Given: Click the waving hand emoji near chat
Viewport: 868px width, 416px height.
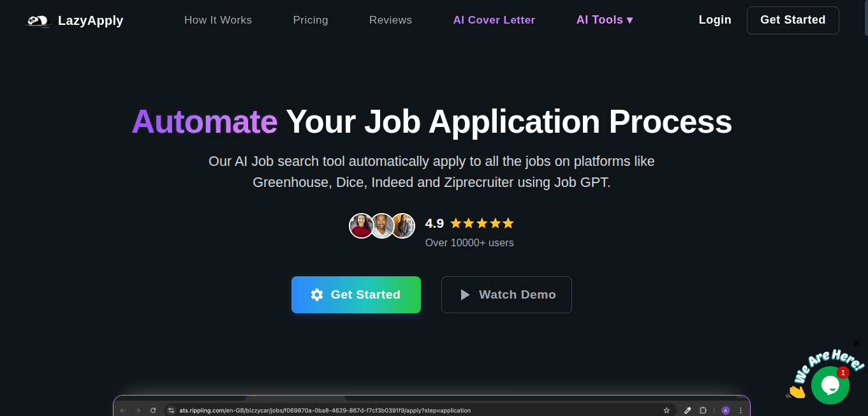Looking at the screenshot, I should pos(796,391).
